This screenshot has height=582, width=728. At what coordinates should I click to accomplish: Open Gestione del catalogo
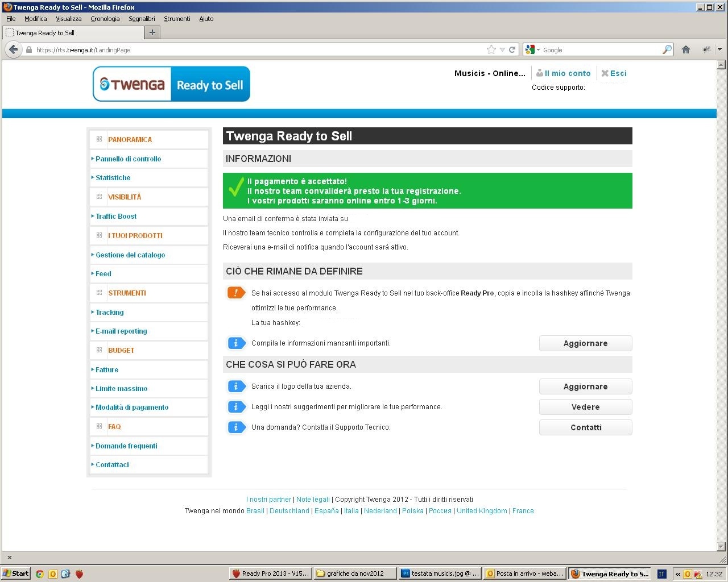[x=130, y=255]
